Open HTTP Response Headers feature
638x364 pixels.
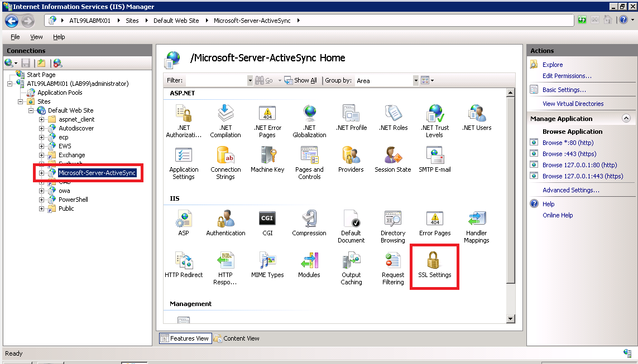(226, 268)
